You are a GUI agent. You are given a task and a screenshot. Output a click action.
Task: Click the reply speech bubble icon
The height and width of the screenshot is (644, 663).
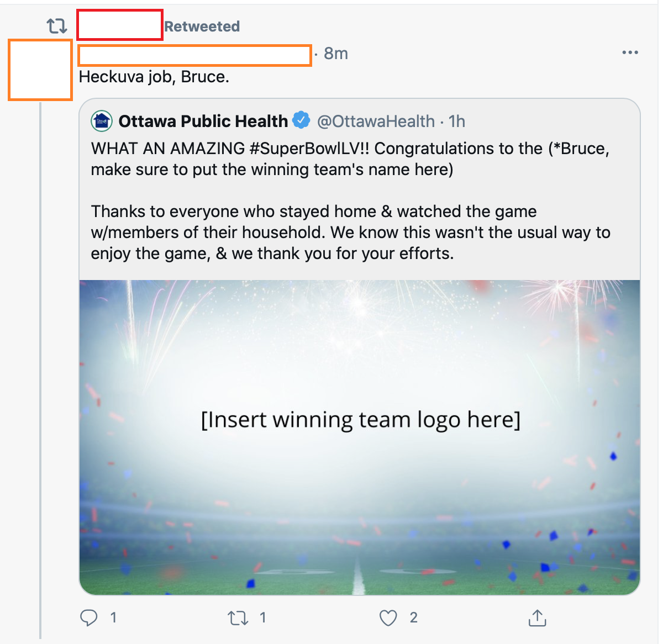(x=88, y=617)
